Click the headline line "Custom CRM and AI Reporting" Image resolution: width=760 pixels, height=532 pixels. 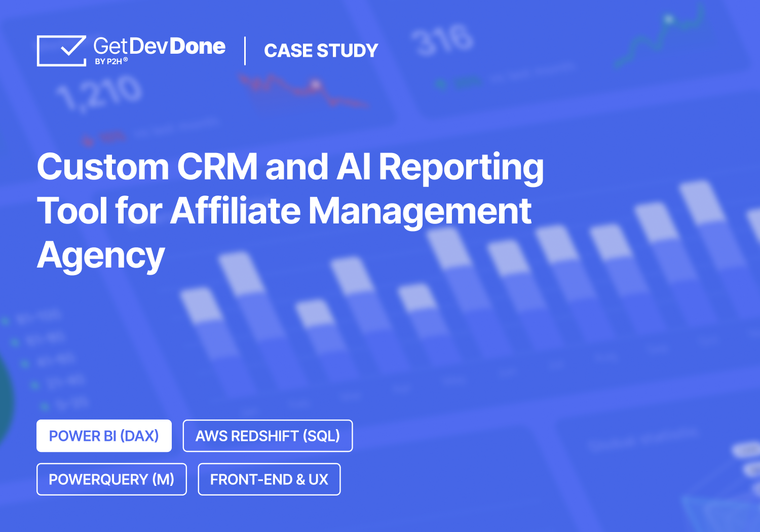coord(290,167)
